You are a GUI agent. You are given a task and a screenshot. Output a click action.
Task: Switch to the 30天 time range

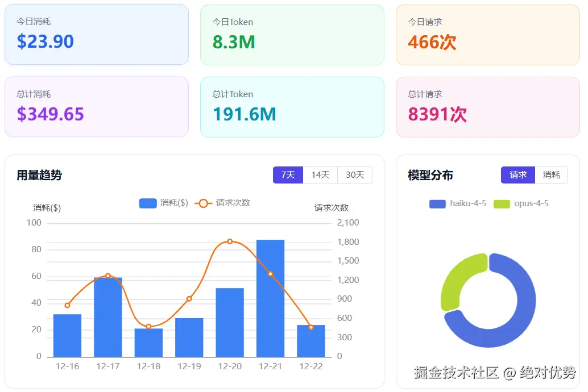pyautogui.click(x=354, y=175)
